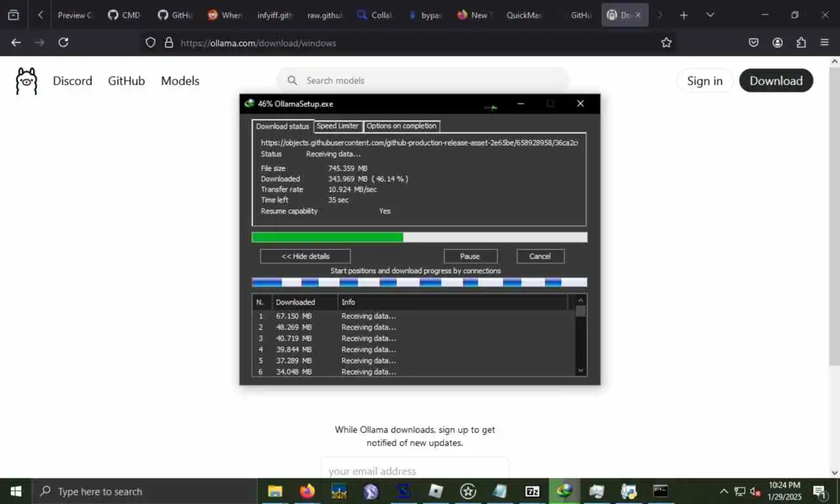Open Firefox View icon
The height and width of the screenshot is (504, 840).
(13, 14)
